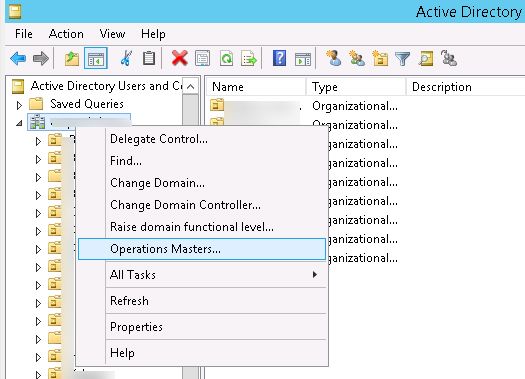The height and width of the screenshot is (379, 525).
Task: Open Properties sheet icon in toolbar
Action: point(203,59)
